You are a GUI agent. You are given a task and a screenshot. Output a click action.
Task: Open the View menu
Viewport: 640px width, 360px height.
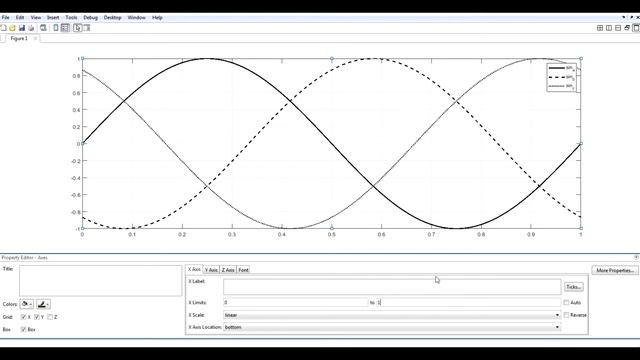[x=36, y=18]
